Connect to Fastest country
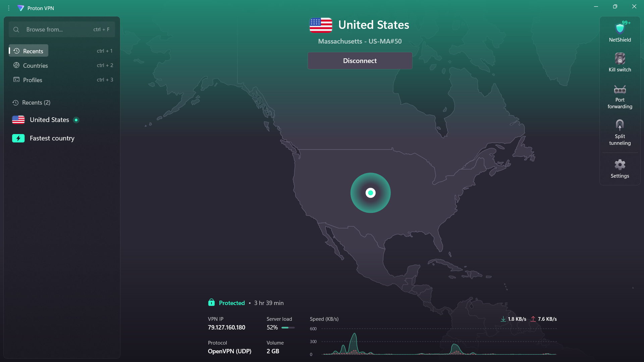644x362 pixels. (x=62, y=138)
